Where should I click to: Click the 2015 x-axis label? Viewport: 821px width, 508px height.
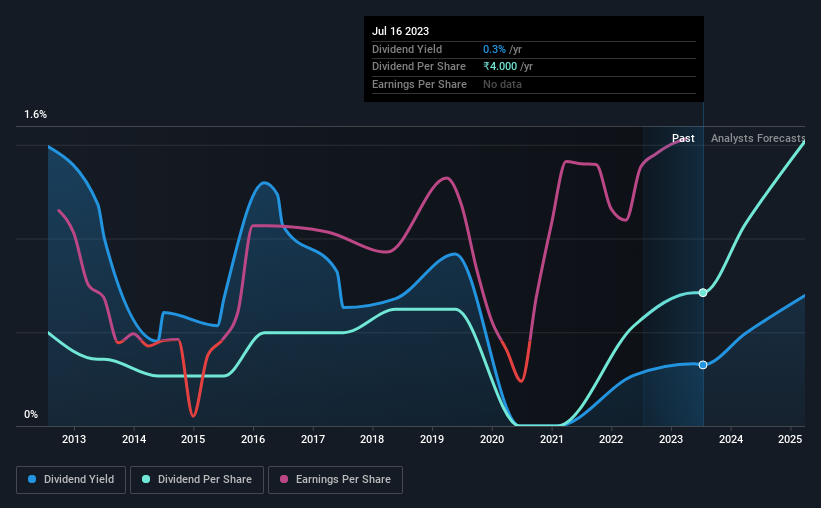coord(193,439)
